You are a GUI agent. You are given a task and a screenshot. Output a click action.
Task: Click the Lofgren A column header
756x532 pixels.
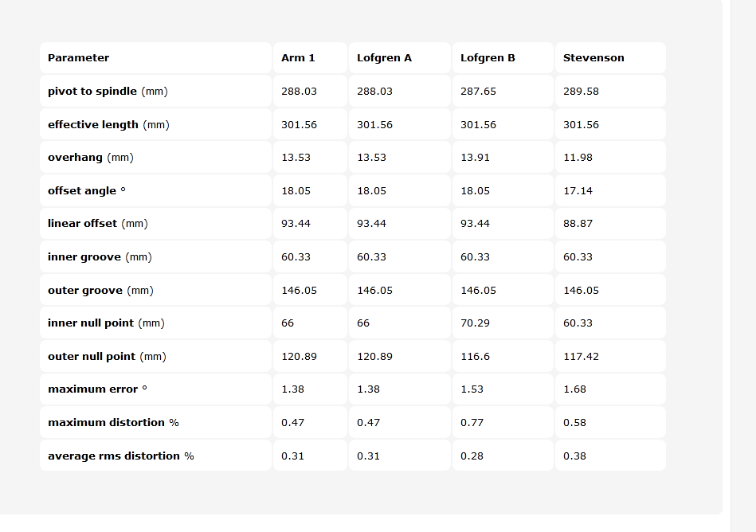(384, 58)
